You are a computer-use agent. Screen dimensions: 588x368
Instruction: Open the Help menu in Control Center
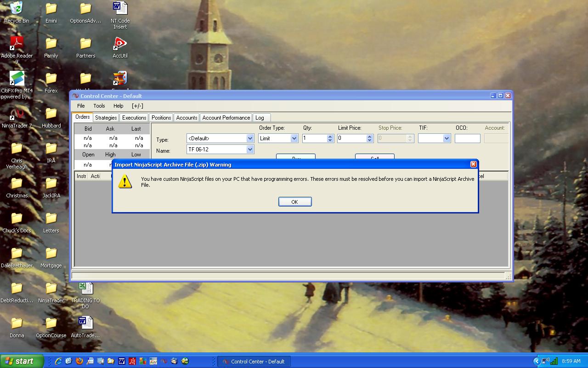(118, 106)
